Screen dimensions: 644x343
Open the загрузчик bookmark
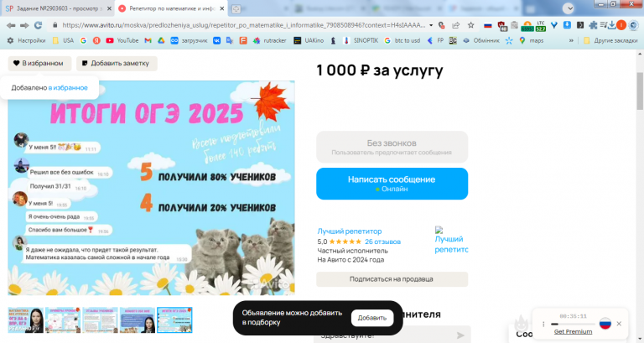(189, 40)
